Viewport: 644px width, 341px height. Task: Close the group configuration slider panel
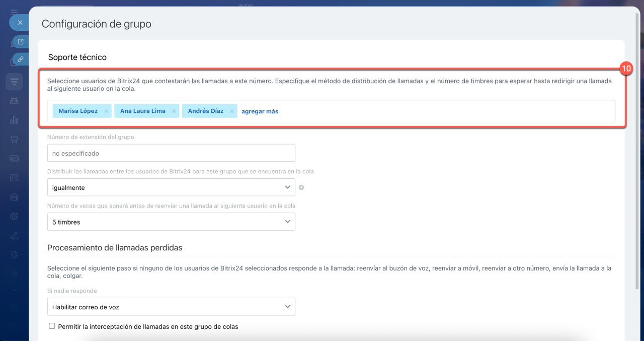[20, 23]
